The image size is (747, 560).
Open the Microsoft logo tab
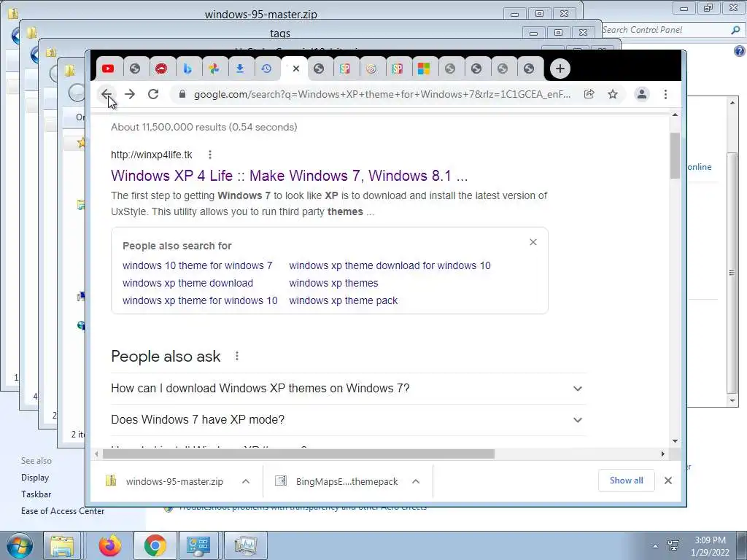click(x=424, y=69)
